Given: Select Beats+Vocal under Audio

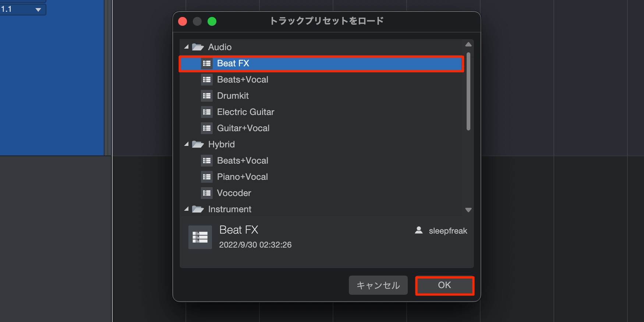Looking at the screenshot, I should (321, 80).
